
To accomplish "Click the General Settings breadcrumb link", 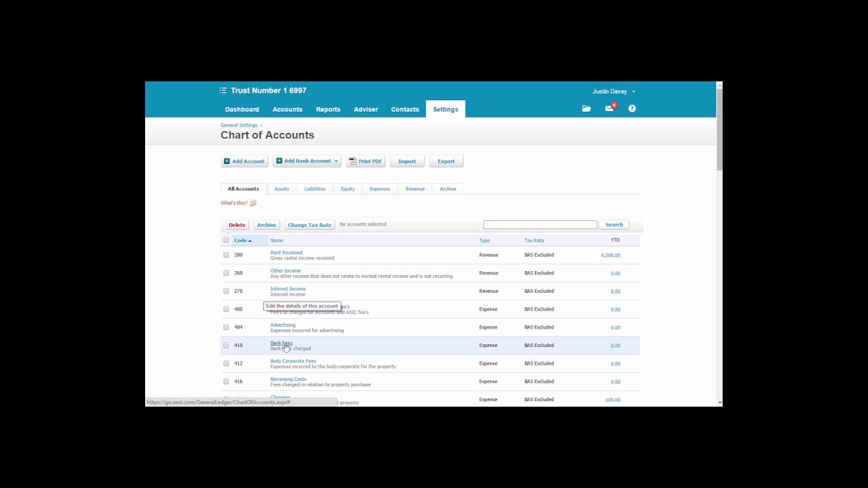I will tap(239, 125).
